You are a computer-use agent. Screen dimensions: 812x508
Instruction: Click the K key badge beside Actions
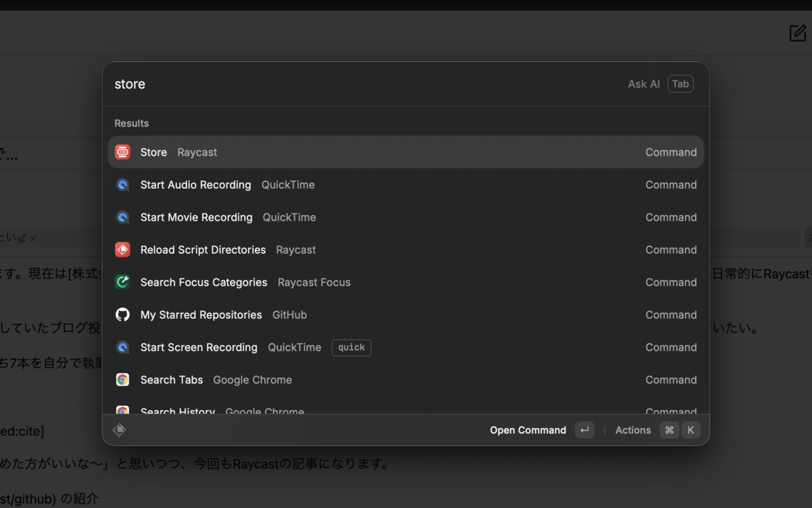(x=691, y=430)
